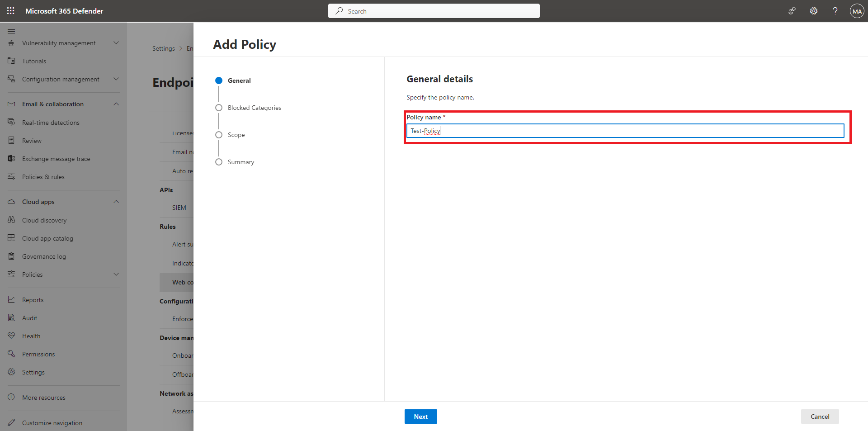Open the app launcher waffle icon

pos(11,11)
